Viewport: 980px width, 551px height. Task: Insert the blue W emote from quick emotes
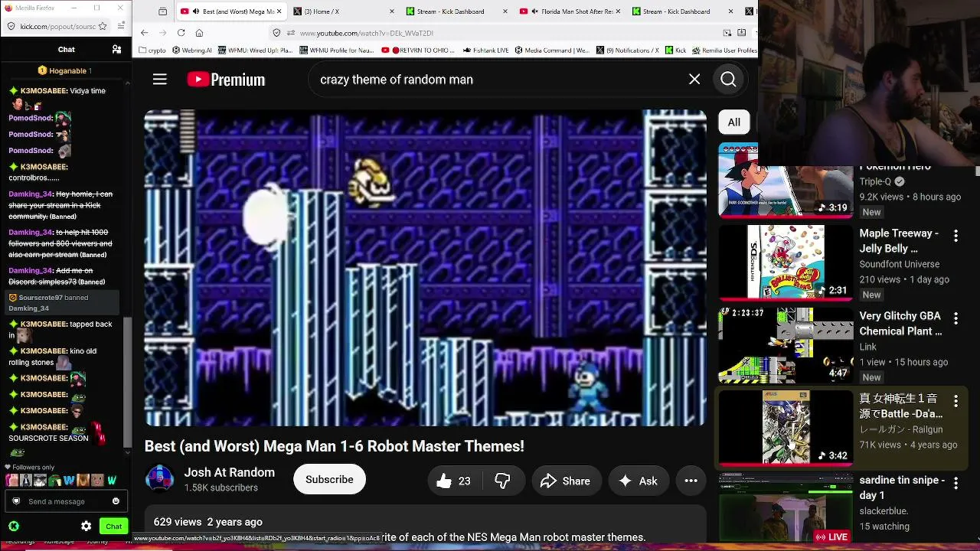(69, 481)
